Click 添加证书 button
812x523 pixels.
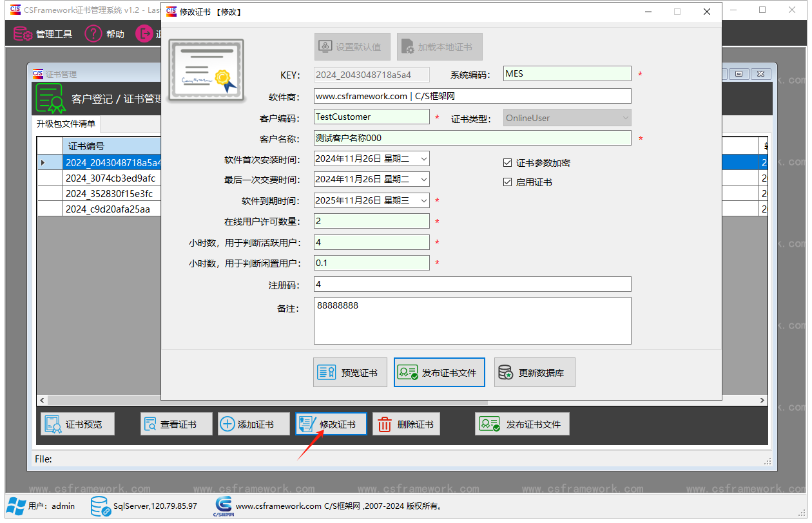pos(253,424)
